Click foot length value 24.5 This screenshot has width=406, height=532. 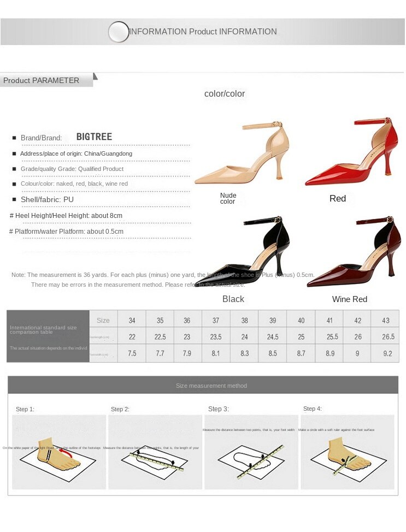click(x=273, y=336)
